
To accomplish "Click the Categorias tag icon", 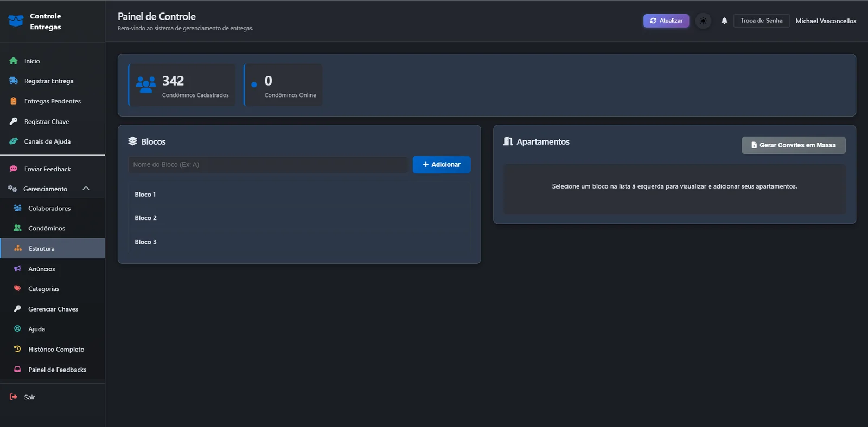I will point(17,289).
